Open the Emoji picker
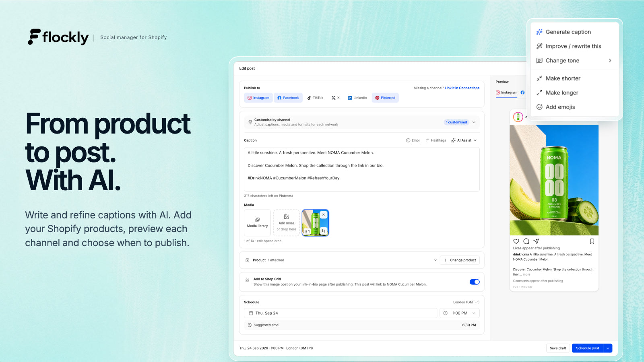 coord(413,140)
